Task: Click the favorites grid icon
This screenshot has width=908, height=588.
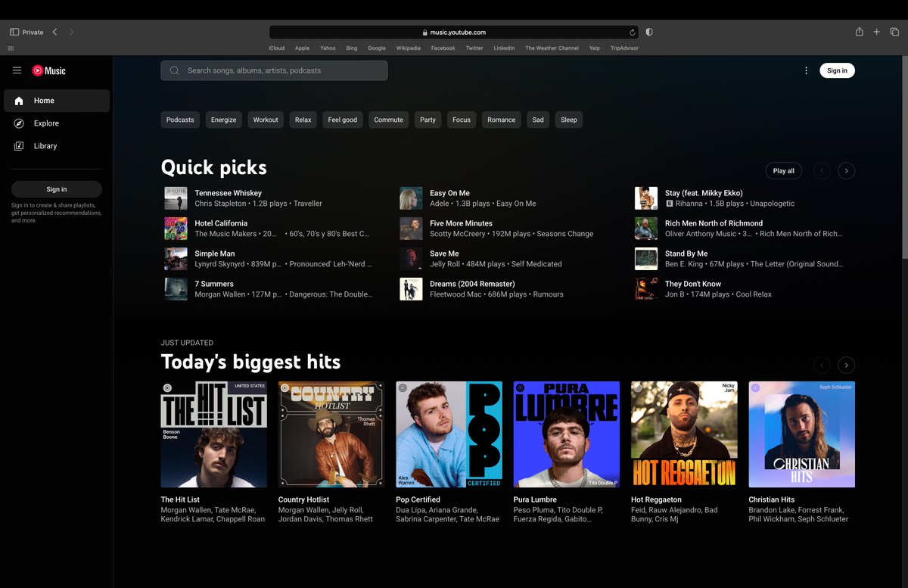Action: coord(11,48)
